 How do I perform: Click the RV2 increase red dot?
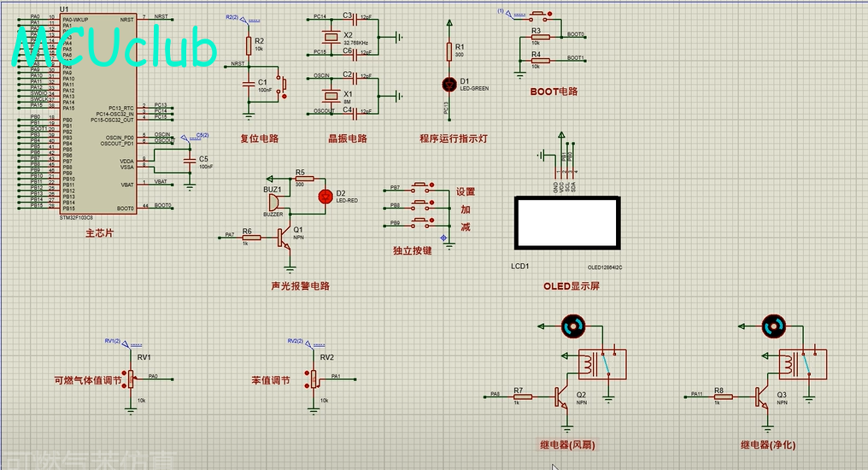pos(308,373)
